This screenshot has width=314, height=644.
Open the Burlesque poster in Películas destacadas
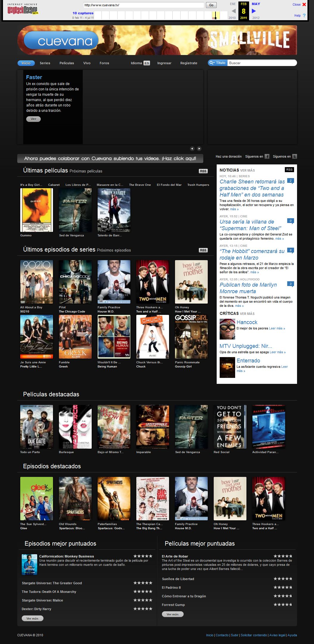[x=75, y=427]
